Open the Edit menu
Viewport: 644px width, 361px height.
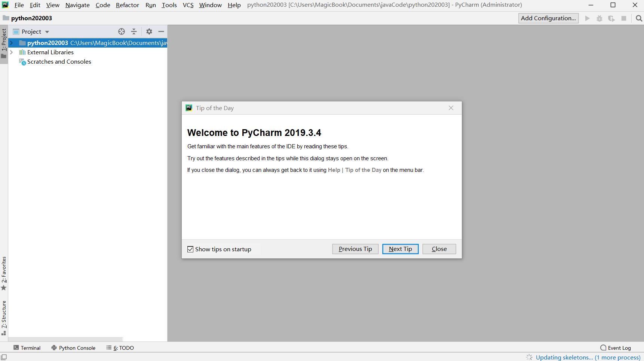(x=35, y=5)
